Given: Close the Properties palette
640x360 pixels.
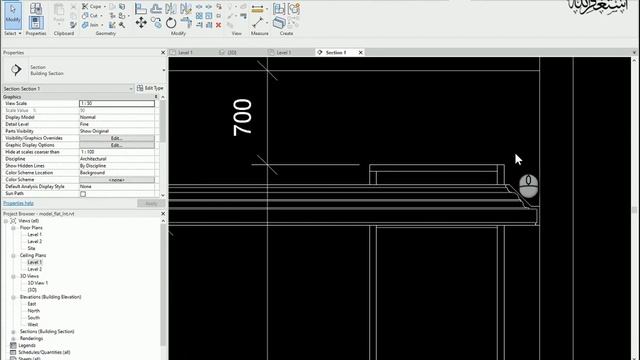Looking at the screenshot, I should [163, 53].
